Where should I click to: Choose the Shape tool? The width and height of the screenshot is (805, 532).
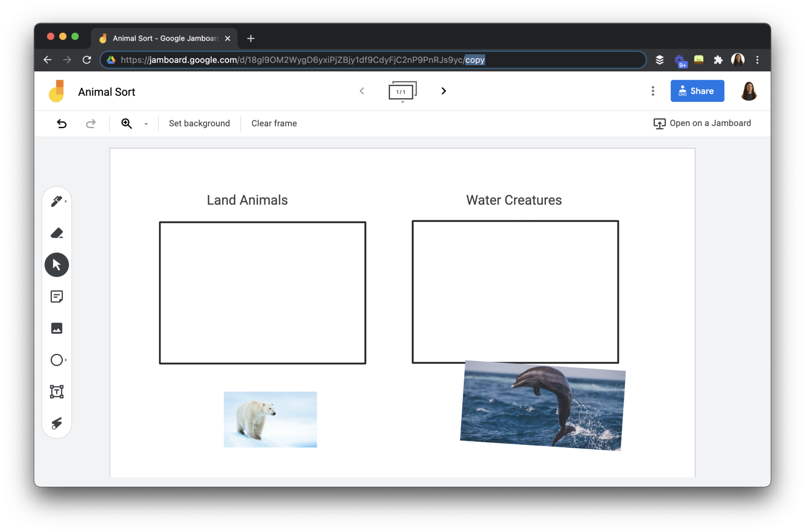(x=57, y=360)
